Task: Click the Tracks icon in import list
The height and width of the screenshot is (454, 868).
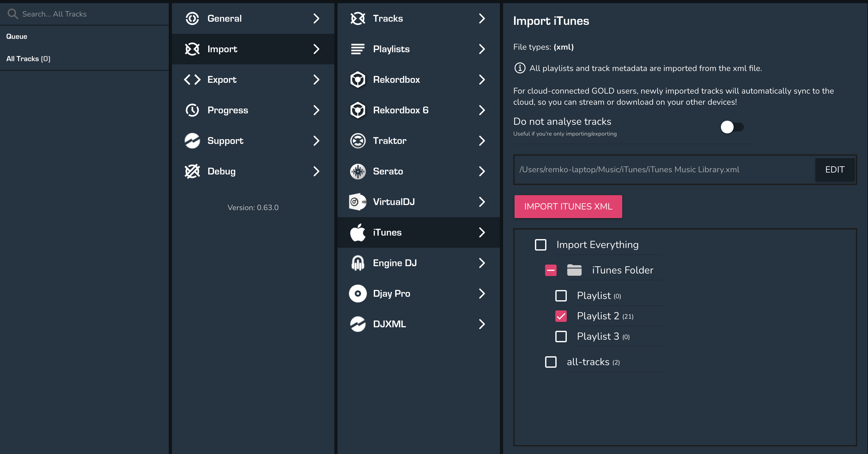Action: click(x=358, y=18)
